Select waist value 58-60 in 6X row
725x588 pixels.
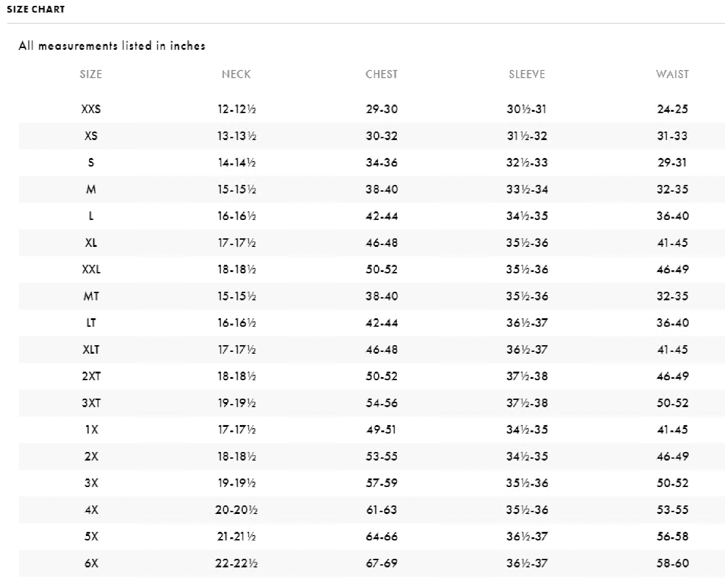[x=672, y=563]
